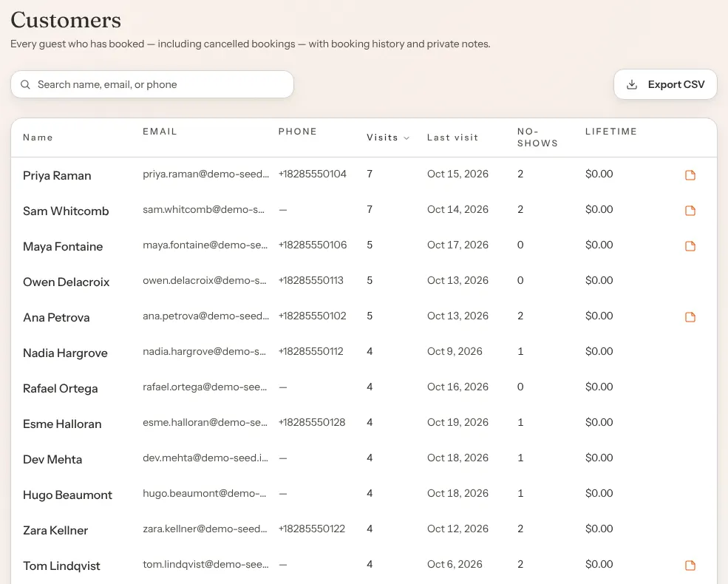Open customer Ana Petrova
This screenshot has width=728, height=584.
coord(57,318)
